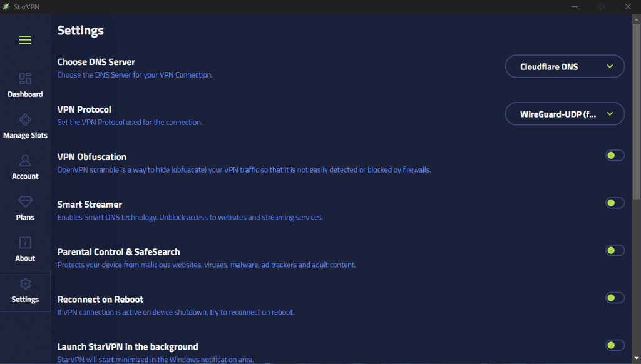
Task: Toggle Launch StarVPN in the background switch
Action: pos(615,345)
